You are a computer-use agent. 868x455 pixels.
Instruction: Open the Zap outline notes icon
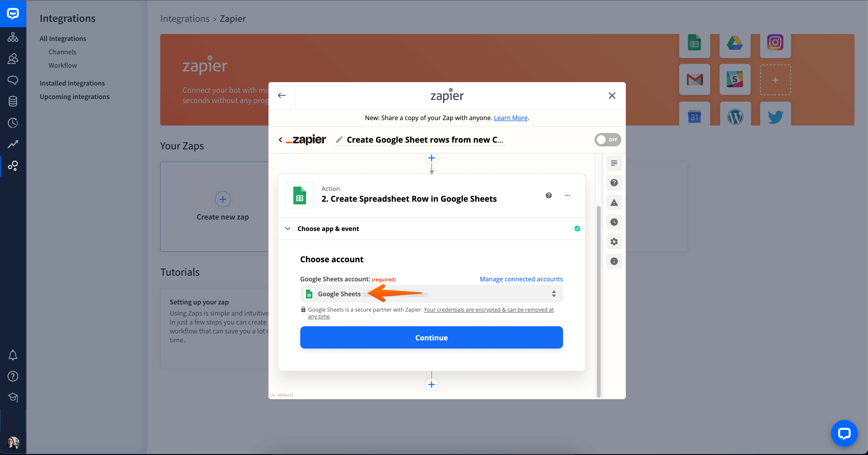point(614,163)
